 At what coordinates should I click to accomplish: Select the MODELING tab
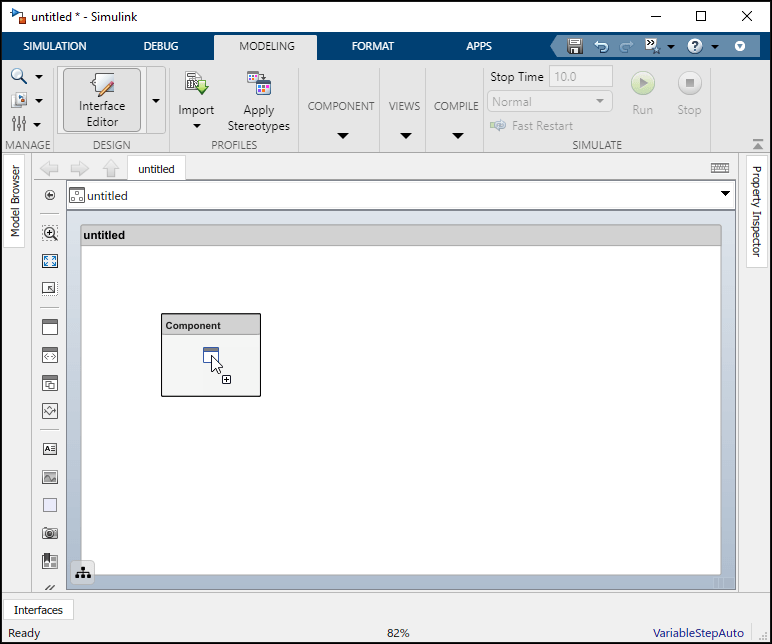click(266, 46)
